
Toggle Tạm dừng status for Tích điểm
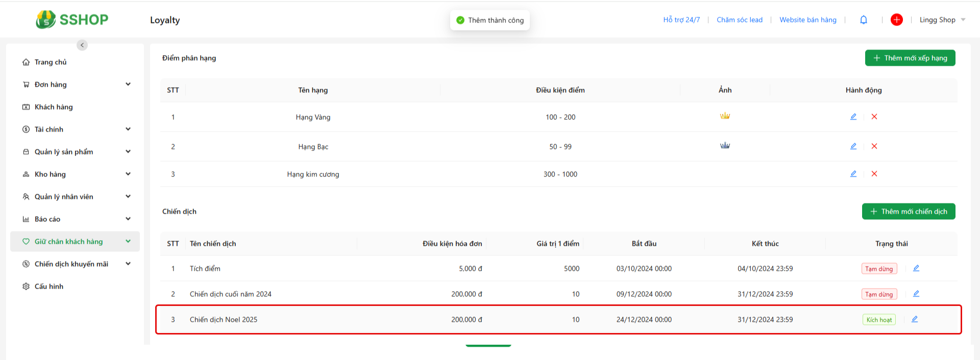click(879, 269)
